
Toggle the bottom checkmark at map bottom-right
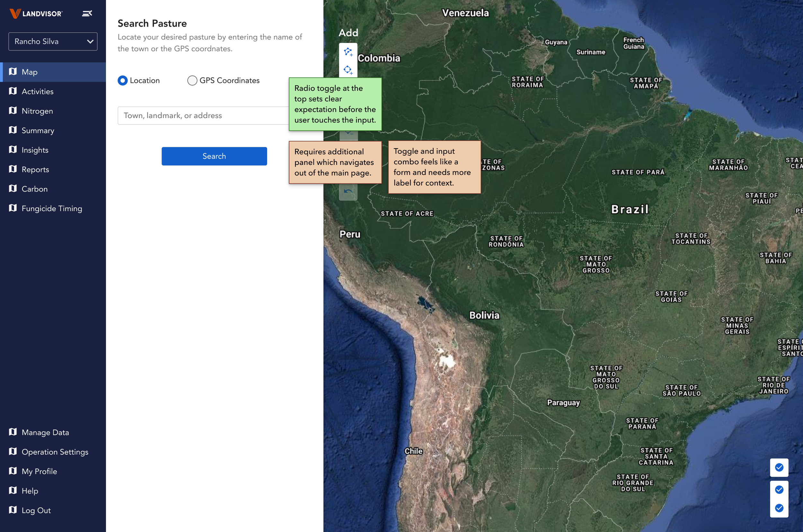pos(779,508)
